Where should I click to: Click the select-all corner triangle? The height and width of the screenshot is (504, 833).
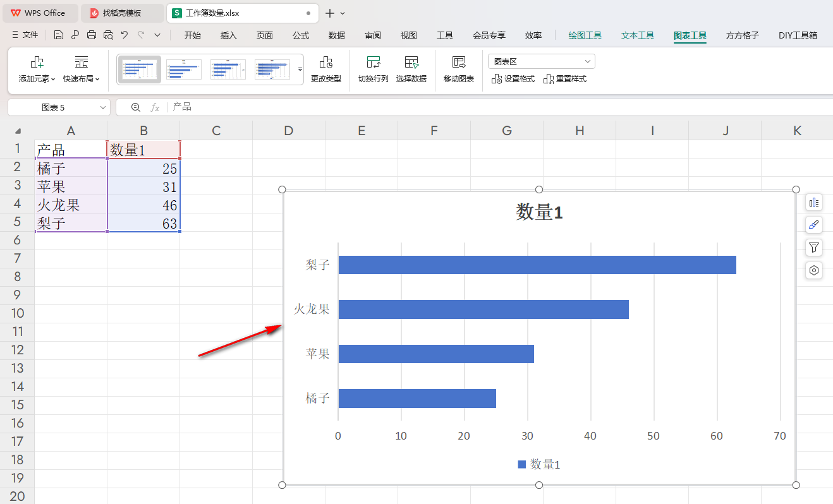(x=17, y=131)
